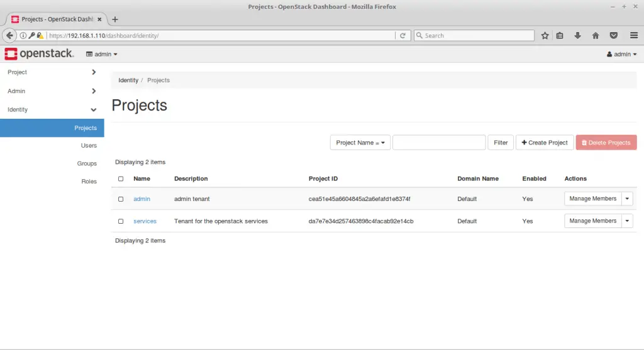This screenshot has height=350, width=644.
Task: Select project ID da7e7e34d257463898c4facab92e14cb
Action: point(361,221)
